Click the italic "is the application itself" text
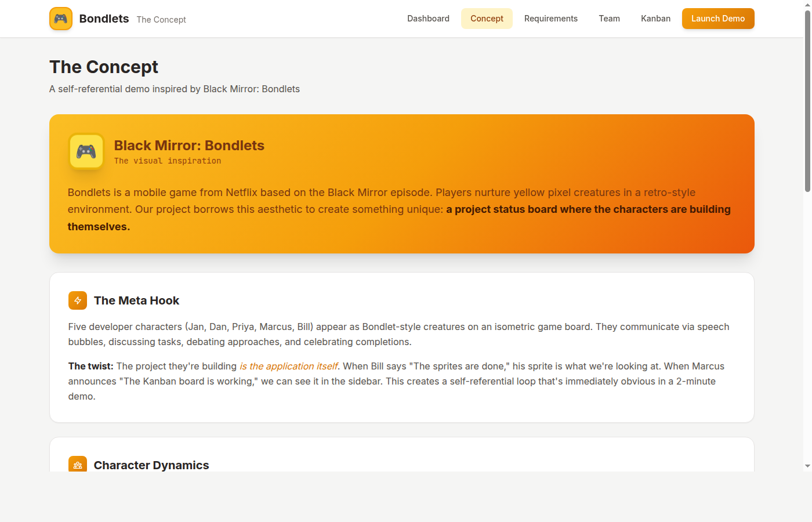This screenshot has height=522, width=812. (288, 366)
